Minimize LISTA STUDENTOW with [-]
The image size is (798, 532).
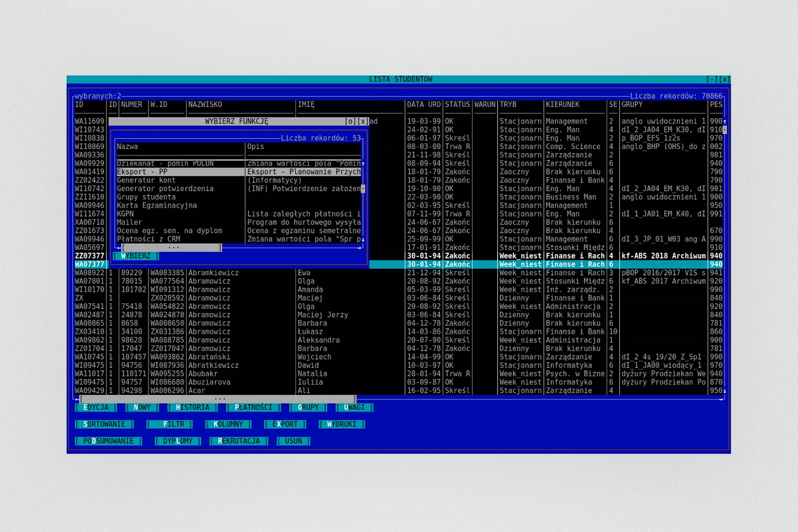pyautogui.click(x=711, y=79)
